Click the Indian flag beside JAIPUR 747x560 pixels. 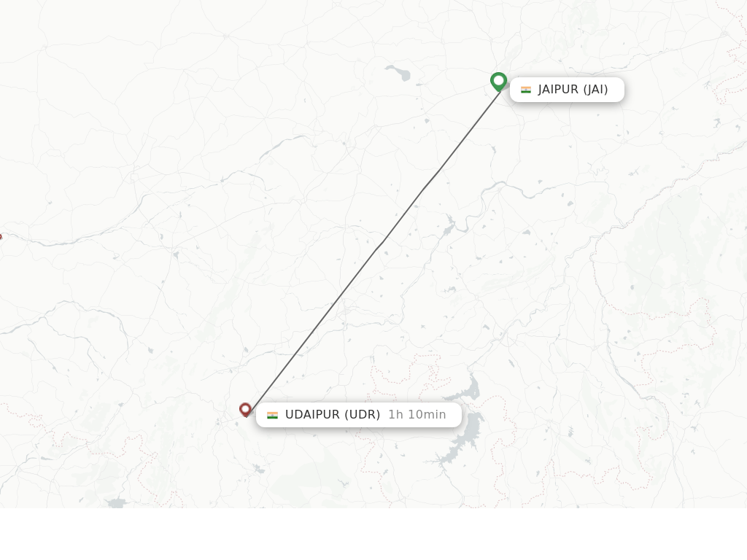[x=526, y=90]
